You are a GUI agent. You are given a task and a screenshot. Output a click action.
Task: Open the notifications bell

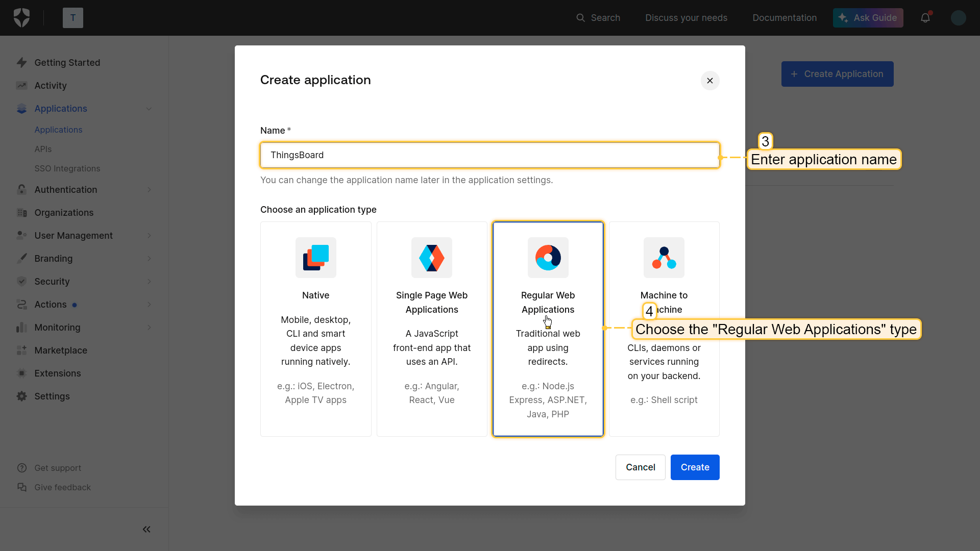[925, 18]
